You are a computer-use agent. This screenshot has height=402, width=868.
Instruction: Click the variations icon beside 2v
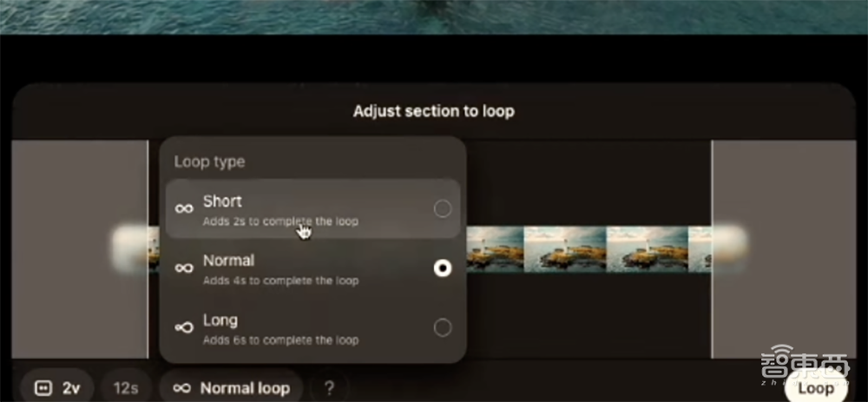coord(43,388)
